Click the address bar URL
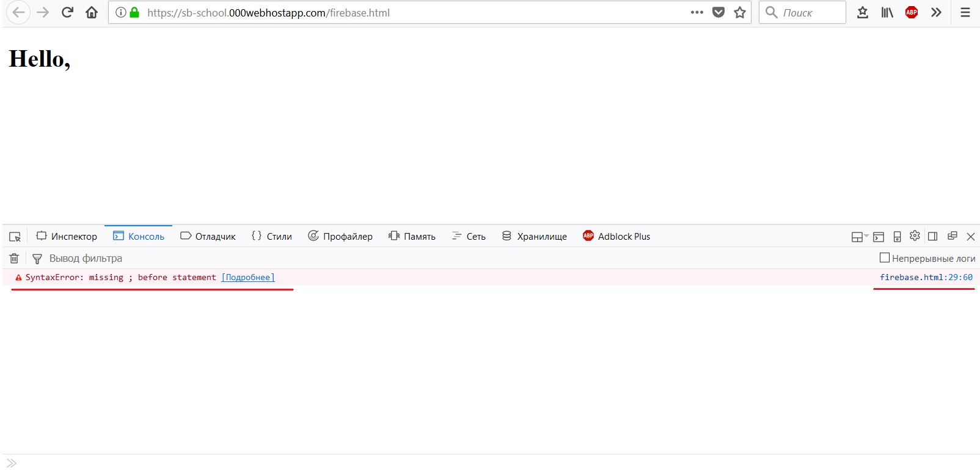This screenshot has height=474, width=980. [x=268, y=13]
